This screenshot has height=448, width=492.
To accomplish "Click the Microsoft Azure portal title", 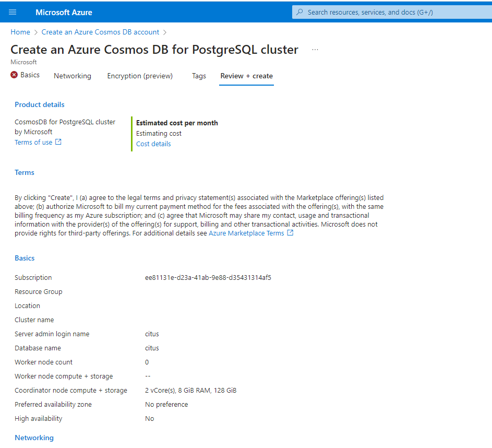I will point(64,12).
